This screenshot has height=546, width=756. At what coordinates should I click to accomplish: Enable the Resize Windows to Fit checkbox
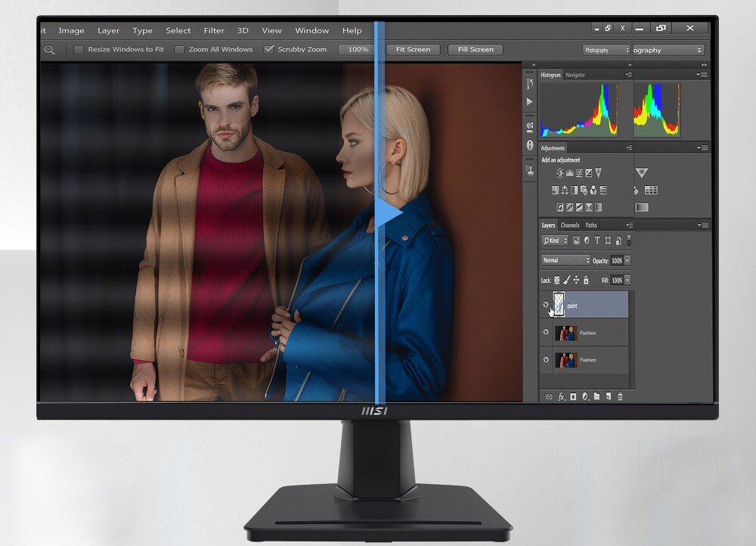pos(79,49)
